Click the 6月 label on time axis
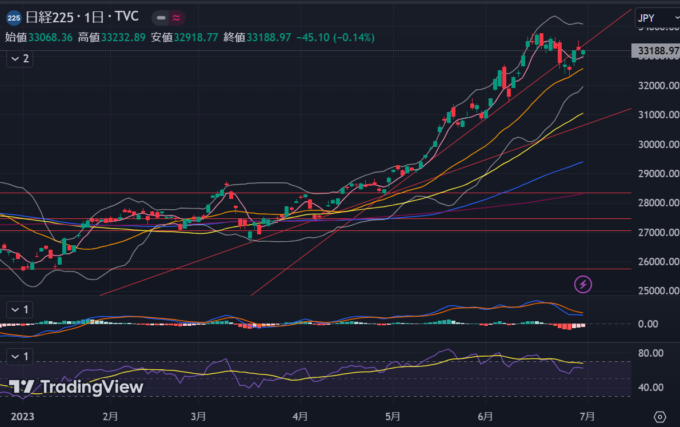This screenshot has width=680, height=427. (486, 415)
